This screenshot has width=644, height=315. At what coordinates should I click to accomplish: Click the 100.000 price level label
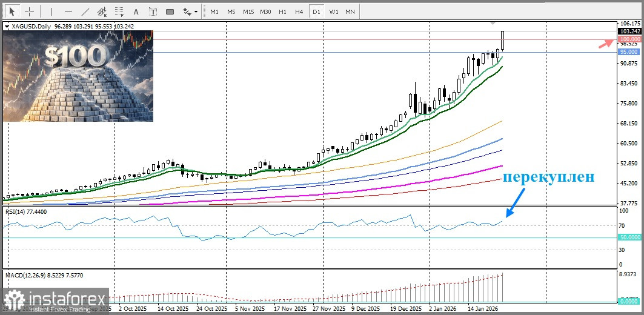click(630, 39)
